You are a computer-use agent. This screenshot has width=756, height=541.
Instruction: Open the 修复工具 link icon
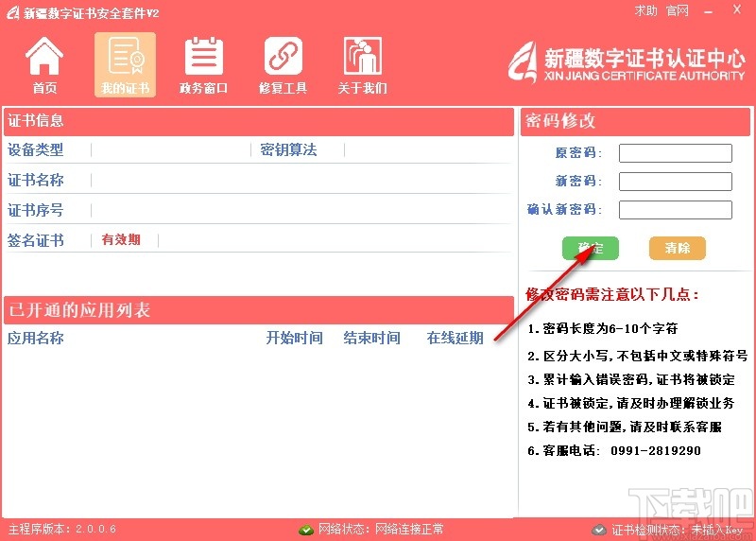coord(283,64)
